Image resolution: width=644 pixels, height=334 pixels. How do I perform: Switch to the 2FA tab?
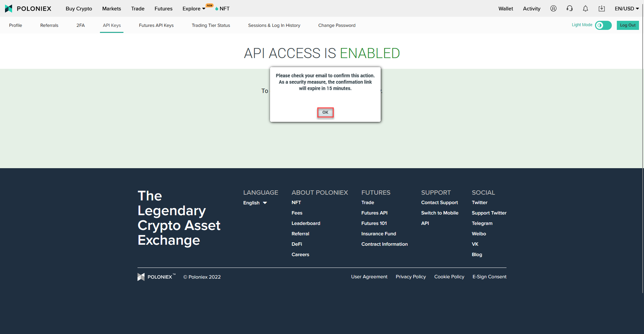tap(80, 25)
